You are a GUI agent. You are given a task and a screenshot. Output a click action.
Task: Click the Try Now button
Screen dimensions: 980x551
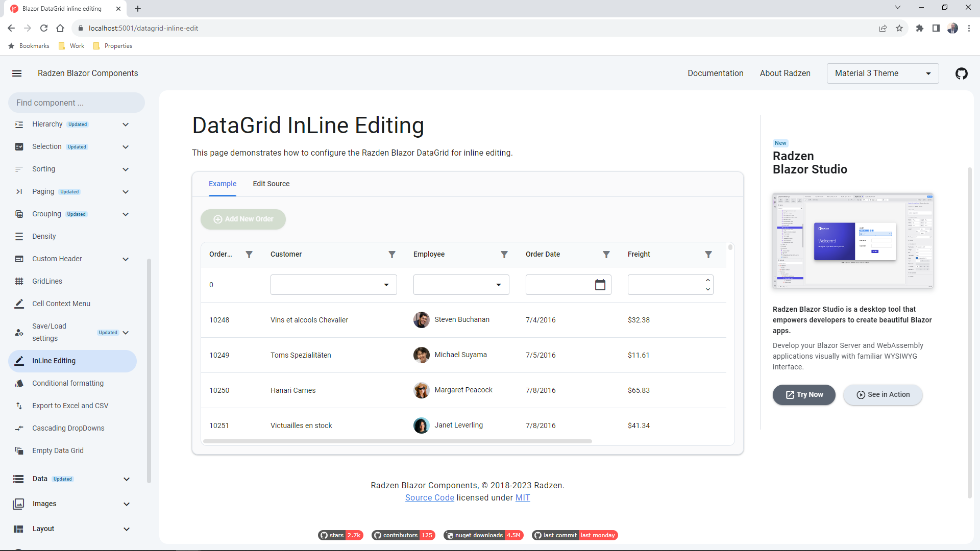804,395
